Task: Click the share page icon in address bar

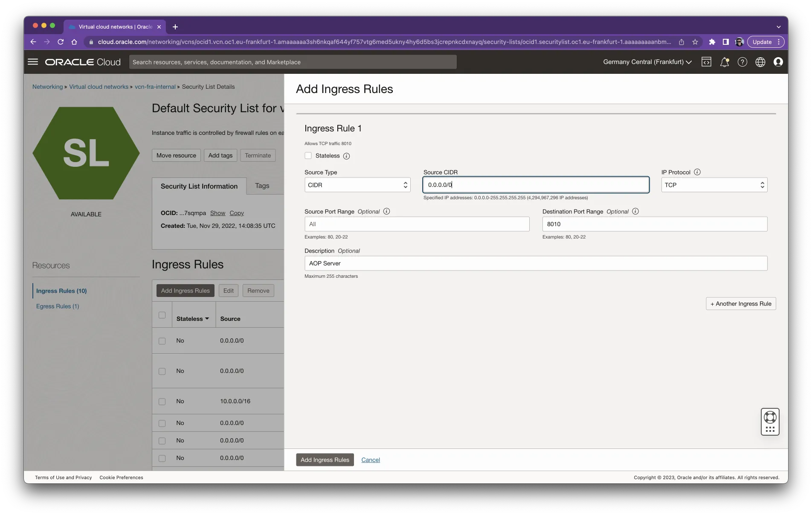Action: (681, 42)
